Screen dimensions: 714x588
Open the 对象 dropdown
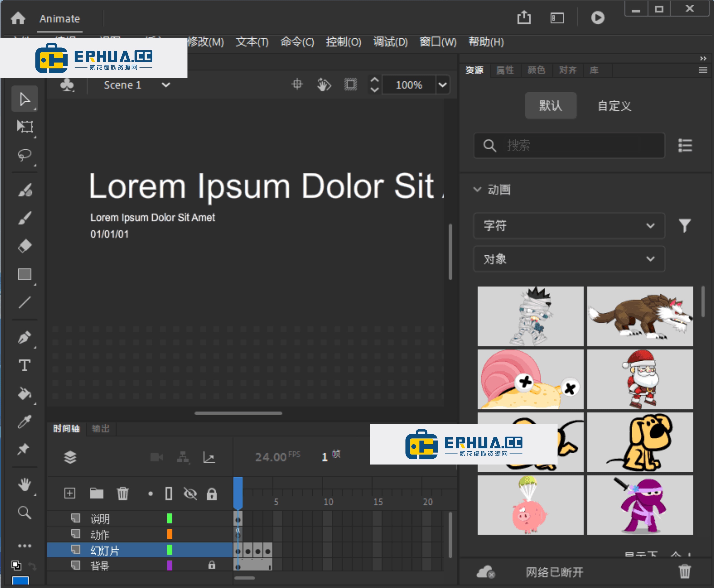click(569, 259)
